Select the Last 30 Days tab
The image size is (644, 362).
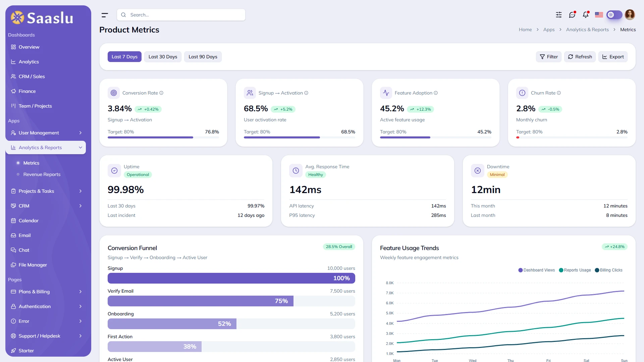[163, 57]
